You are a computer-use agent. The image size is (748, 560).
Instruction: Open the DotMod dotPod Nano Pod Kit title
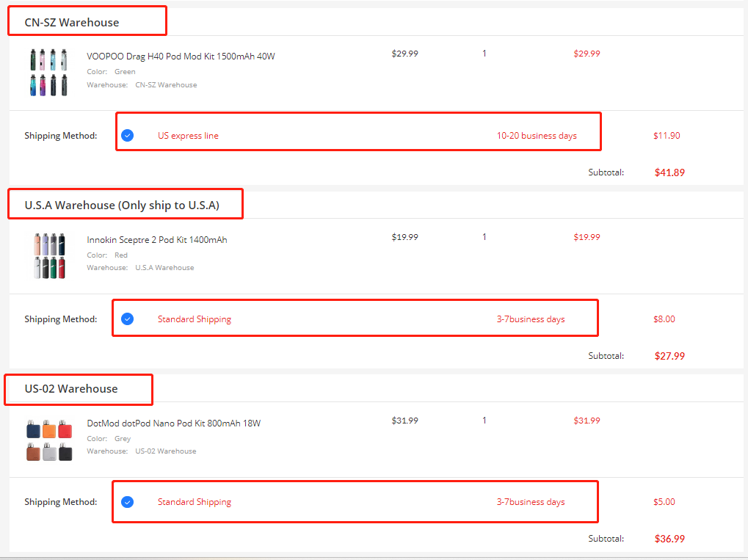(173, 423)
